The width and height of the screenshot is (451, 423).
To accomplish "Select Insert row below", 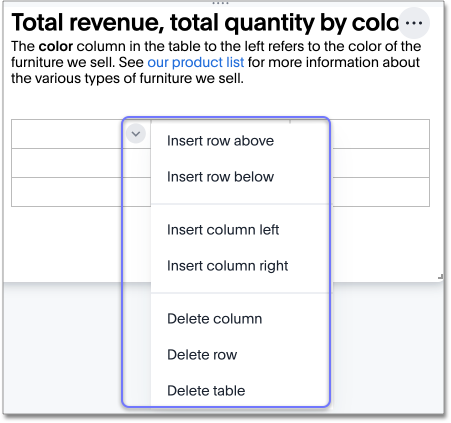I will pos(220,177).
